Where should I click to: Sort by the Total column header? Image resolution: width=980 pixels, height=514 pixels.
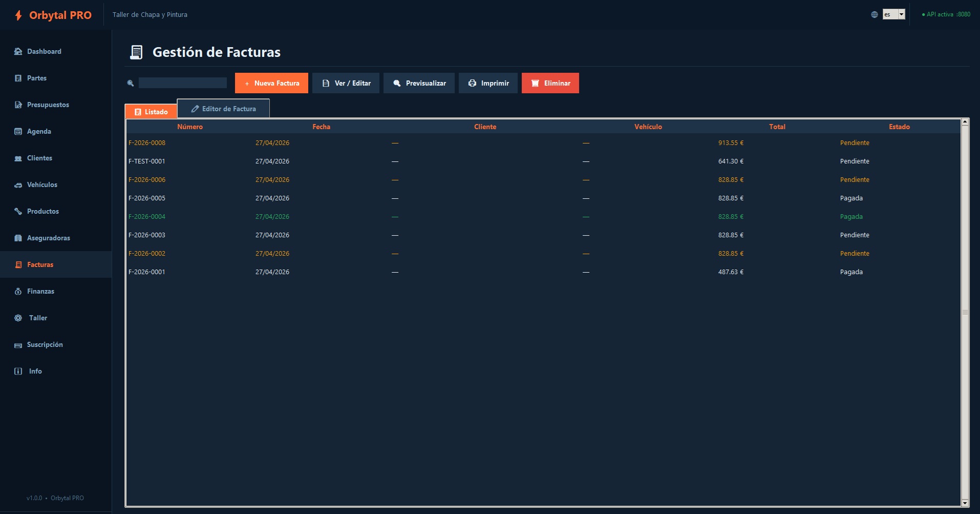pyautogui.click(x=777, y=127)
